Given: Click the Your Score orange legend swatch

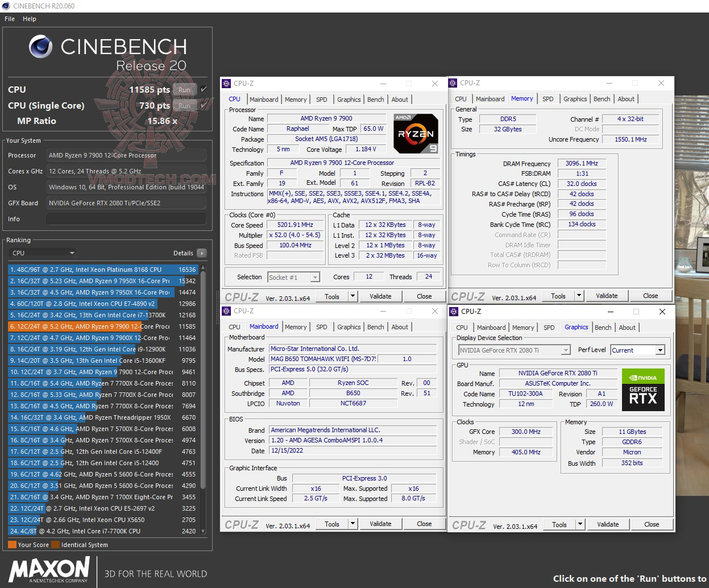Looking at the screenshot, I should pos(12,545).
